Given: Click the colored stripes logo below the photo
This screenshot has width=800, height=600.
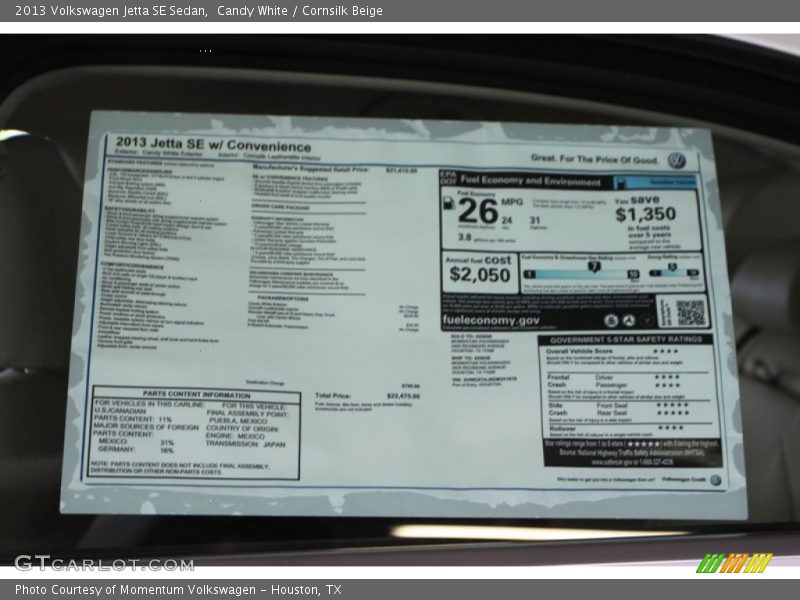Looking at the screenshot, I should (735, 563).
